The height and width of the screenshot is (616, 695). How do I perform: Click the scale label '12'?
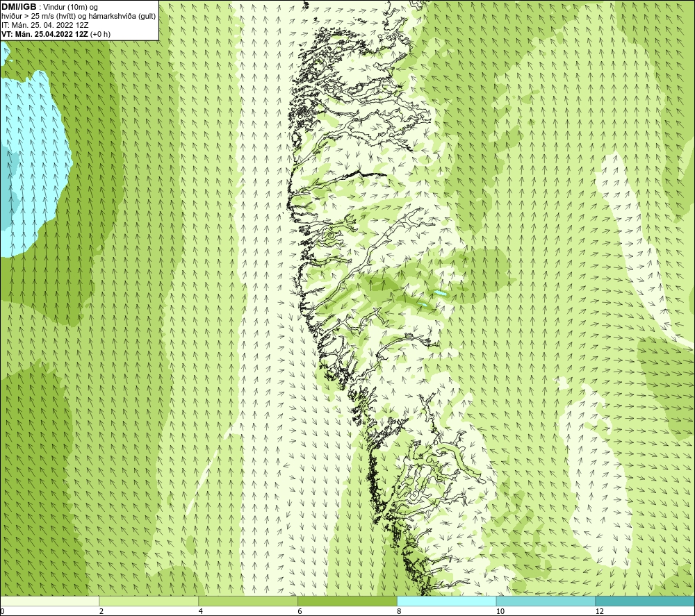click(x=600, y=612)
